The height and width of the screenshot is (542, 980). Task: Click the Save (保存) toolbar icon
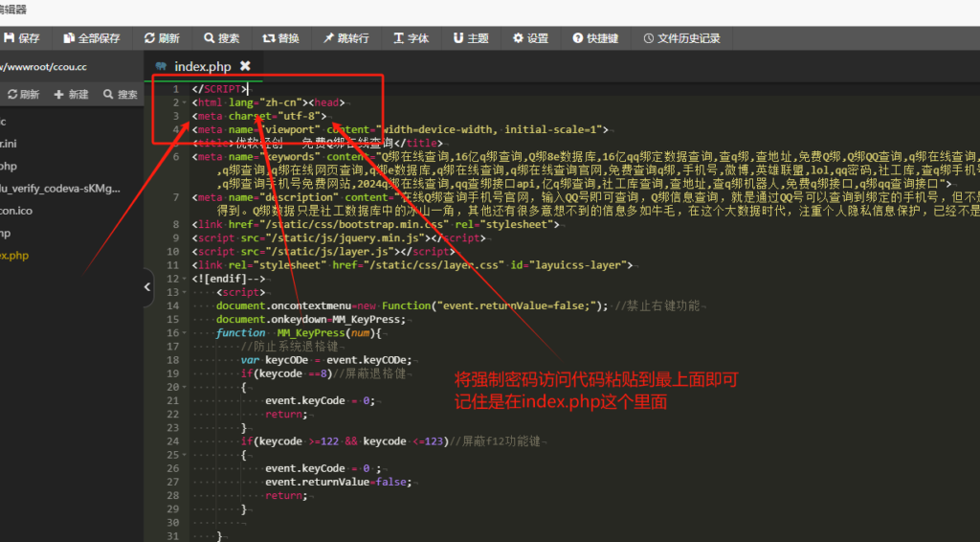point(10,38)
